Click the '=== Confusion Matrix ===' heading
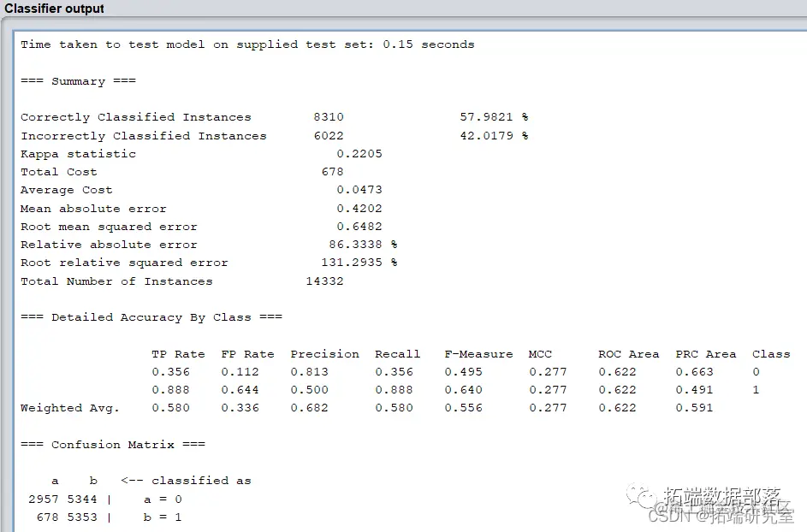 click(113, 445)
